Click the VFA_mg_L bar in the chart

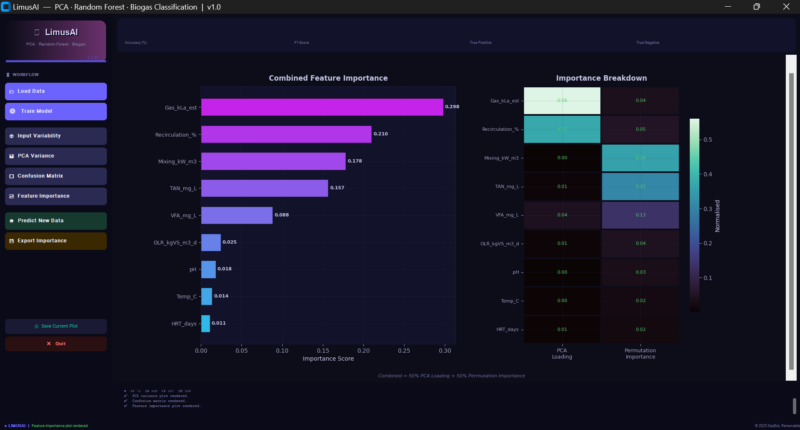coord(236,215)
